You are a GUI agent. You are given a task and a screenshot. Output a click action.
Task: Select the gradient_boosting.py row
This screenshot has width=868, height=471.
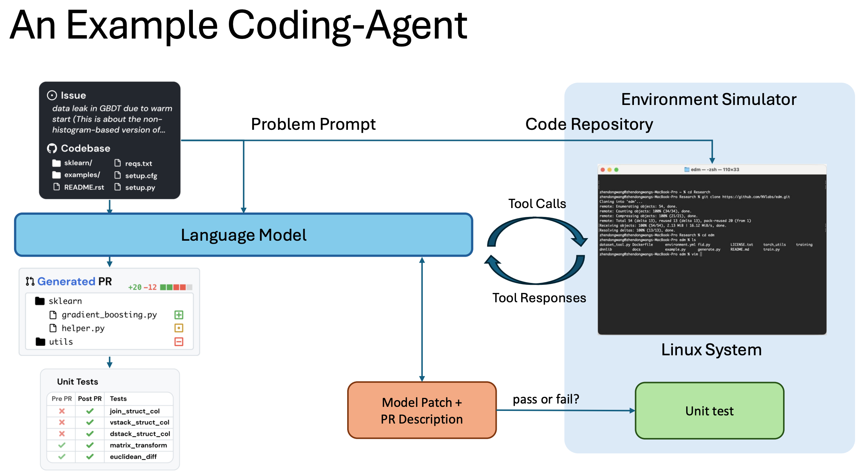click(x=109, y=315)
